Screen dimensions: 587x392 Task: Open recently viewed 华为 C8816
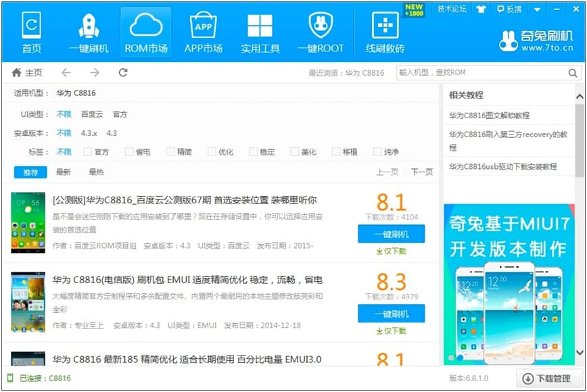pyautogui.click(x=365, y=73)
